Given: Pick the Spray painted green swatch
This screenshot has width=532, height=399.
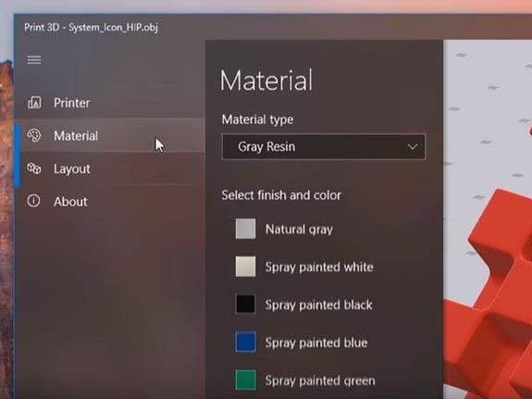Looking at the screenshot, I should (x=245, y=380).
